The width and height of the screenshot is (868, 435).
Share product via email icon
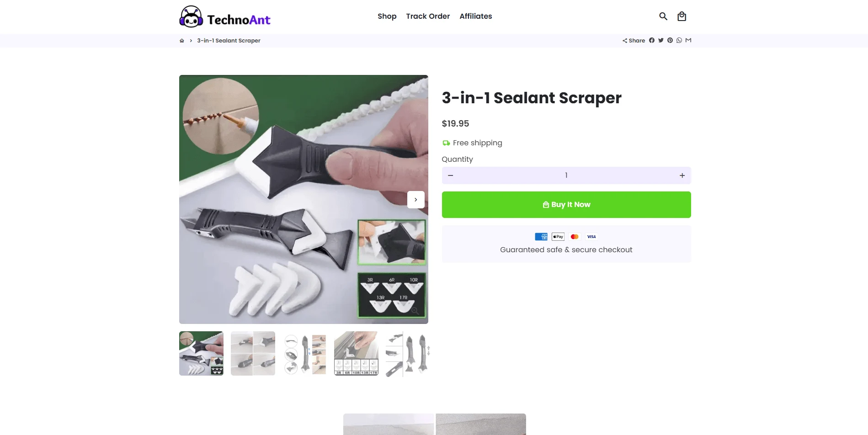click(688, 40)
